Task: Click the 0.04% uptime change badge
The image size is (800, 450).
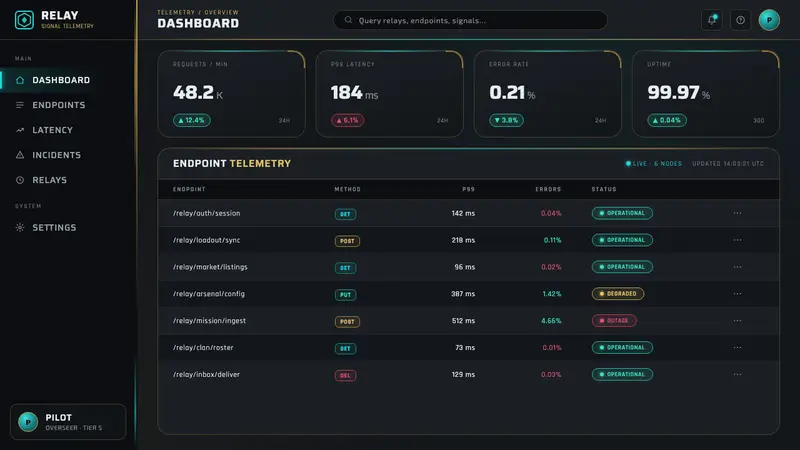Action: [667, 120]
